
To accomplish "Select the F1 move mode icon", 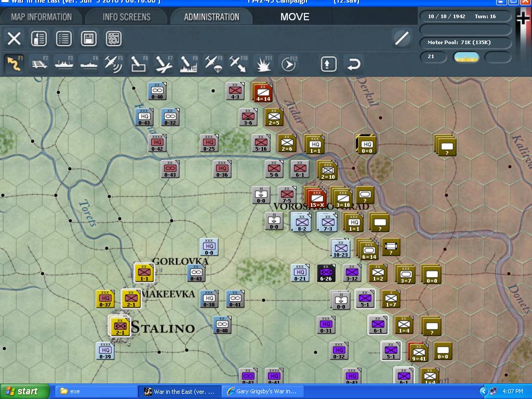I will click(x=14, y=63).
